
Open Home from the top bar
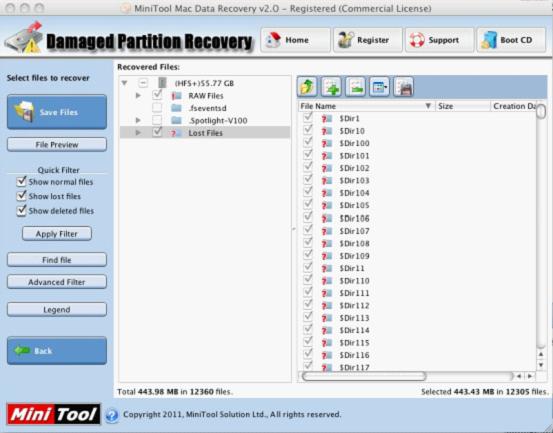(x=296, y=40)
